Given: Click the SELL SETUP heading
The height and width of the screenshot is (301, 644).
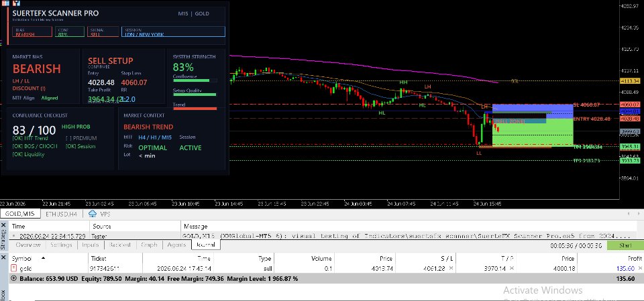Looking at the screenshot, I should 111,61.
